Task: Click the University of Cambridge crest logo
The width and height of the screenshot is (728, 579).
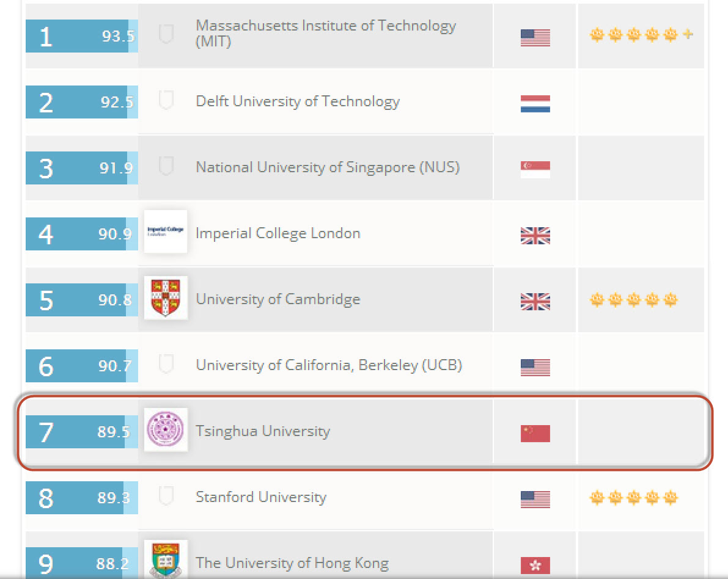Action: pyautogui.click(x=166, y=297)
